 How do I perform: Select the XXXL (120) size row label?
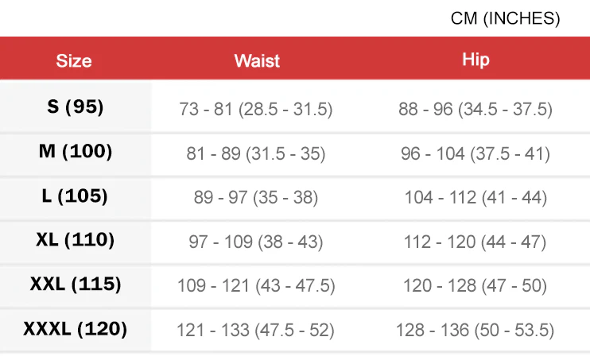[76, 328]
